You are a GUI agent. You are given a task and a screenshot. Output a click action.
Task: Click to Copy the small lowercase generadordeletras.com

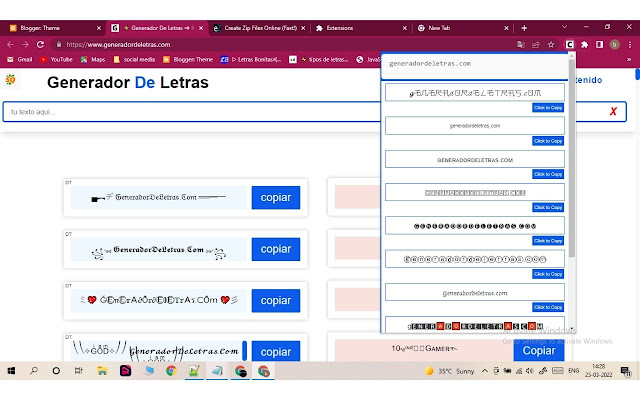click(548, 141)
